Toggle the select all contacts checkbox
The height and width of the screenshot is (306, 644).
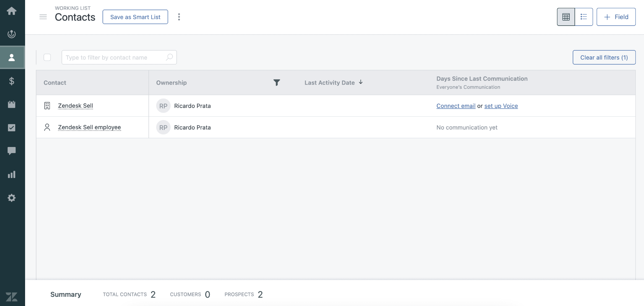coord(47,57)
